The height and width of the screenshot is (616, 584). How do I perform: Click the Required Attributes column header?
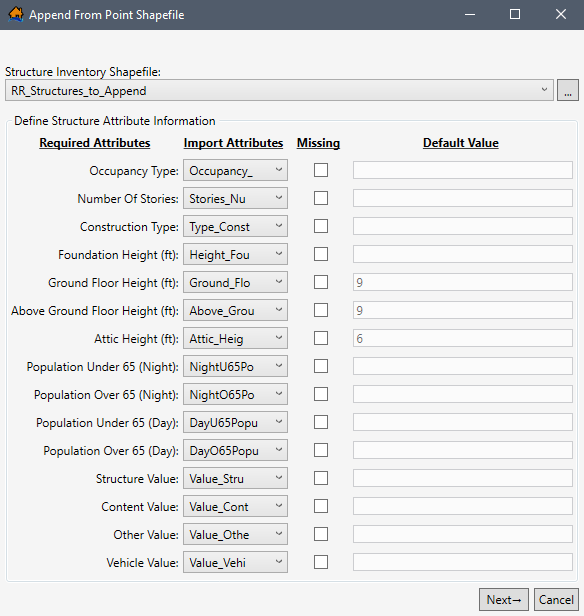95,143
